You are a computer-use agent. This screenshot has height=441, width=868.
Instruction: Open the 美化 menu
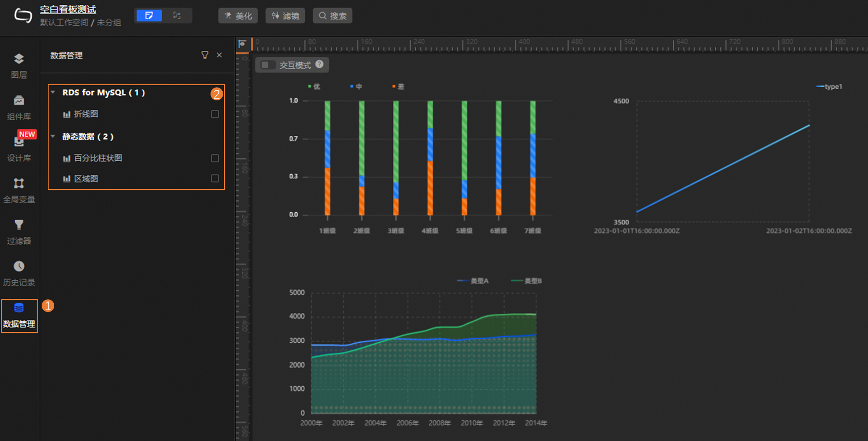(238, 15)
